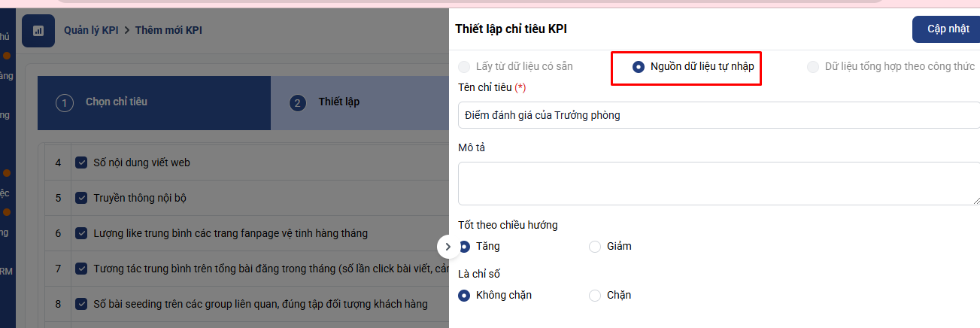This screenshot has height=328, width=980.
Task: Open the 'Quản lý KPI' breadcrumb link
Action: (93, 31)
